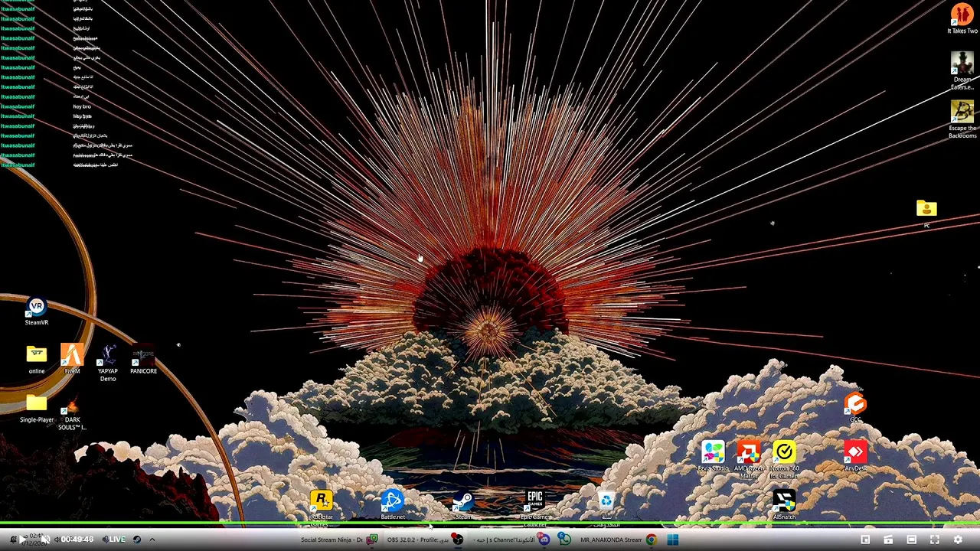Viewport: 980px width, 551px height.
Task: Click the Social Stream Ninja taskbar icon
Action: tap(372, 540)
